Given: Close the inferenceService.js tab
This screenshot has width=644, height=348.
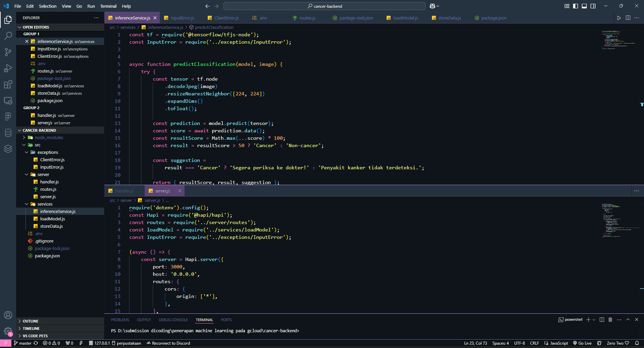Looking at the screenshot, I should point(155,18).
